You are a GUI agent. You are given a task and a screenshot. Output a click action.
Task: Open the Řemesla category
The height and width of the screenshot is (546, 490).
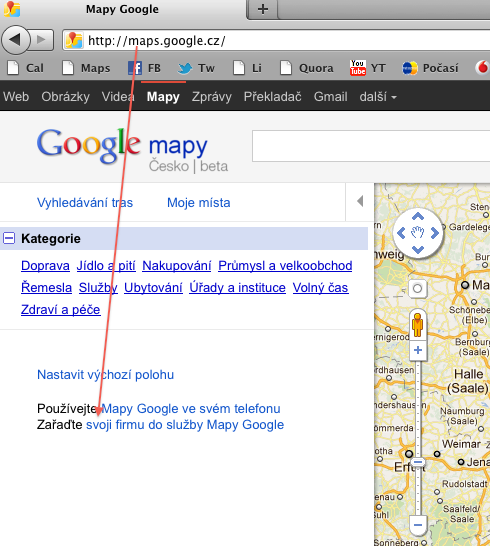[46, 288]
